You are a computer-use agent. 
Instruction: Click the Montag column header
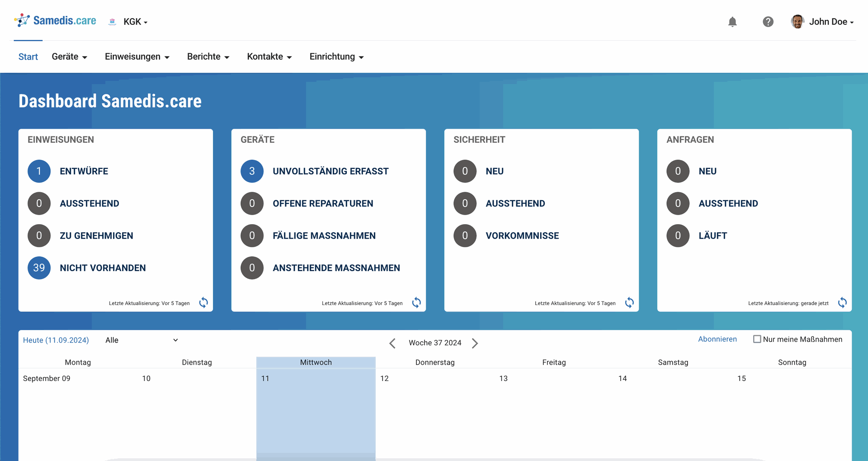(x=78, y=362)
